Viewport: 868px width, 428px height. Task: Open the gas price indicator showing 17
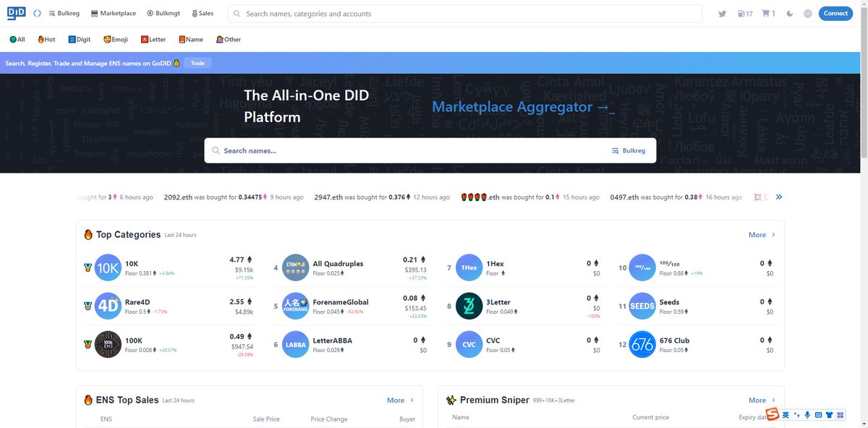point(745,14)
